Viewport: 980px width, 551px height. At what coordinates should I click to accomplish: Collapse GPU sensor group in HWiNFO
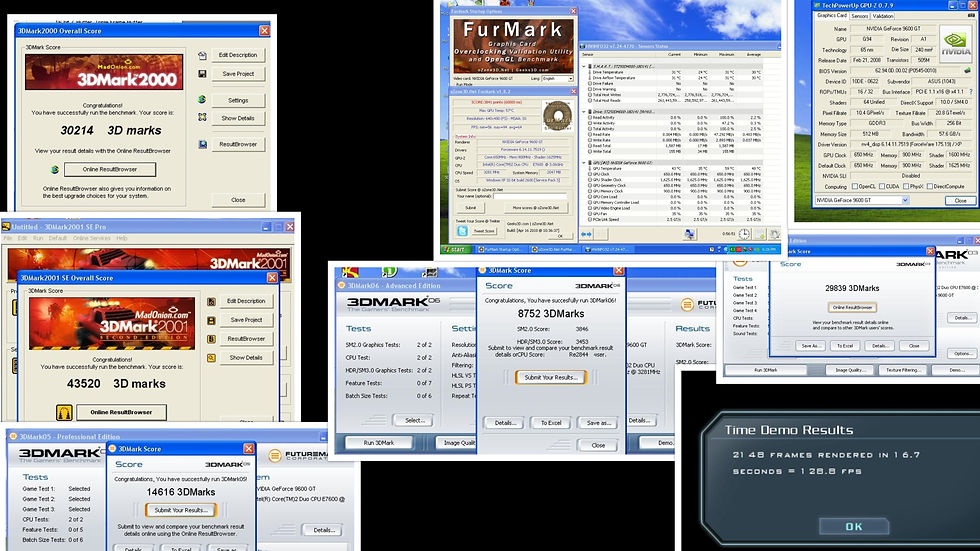click(584, 162)
